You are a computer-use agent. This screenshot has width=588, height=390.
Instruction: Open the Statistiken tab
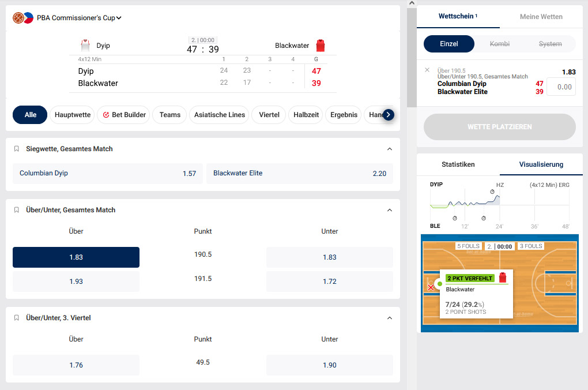click(458, 164)
